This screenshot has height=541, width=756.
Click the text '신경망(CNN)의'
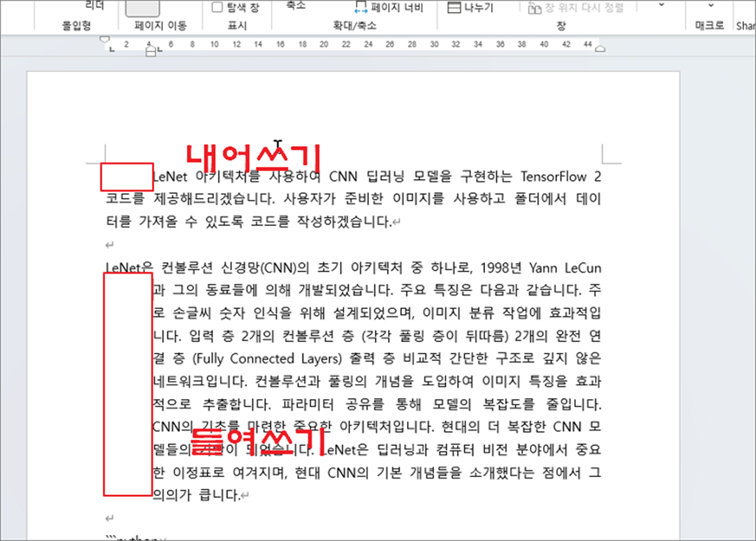[266, 267]
